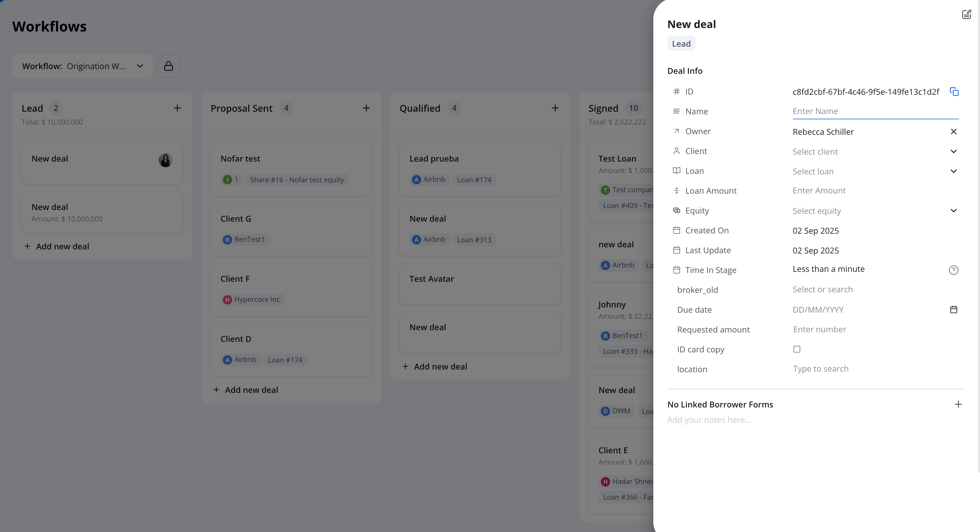This screenshot has height=532, width=980.
Task: Open the Johnny deal card in Signed column
Action: pyautogui.click(x=621, y=328)
